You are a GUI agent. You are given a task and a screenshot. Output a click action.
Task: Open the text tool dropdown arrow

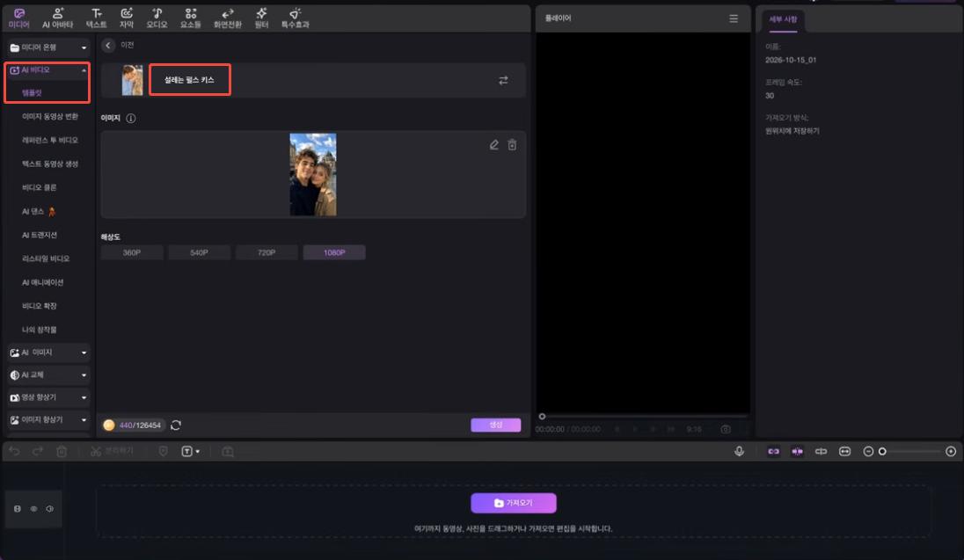pos(197,452)
